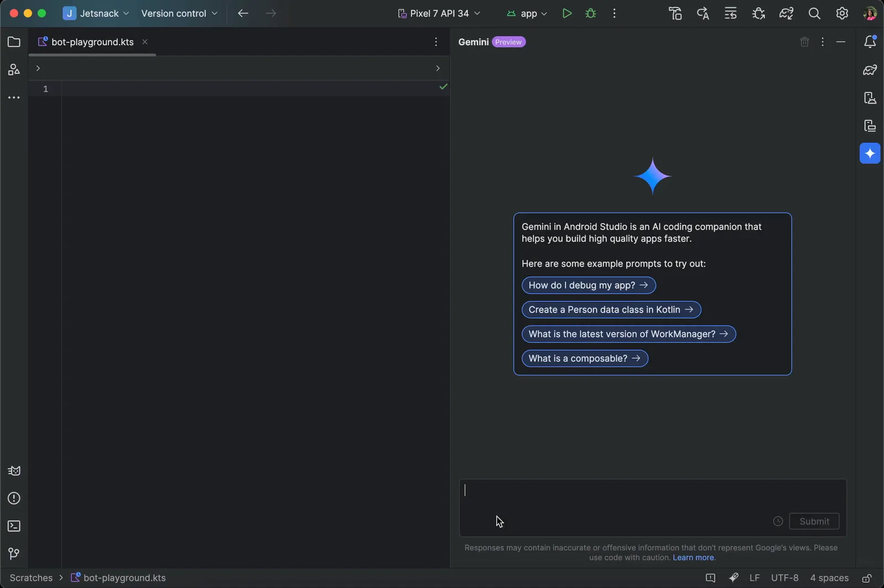Toggle Reader Mode icon in status bar
This screenshot has width=884, height=588.
click(711, 578)
